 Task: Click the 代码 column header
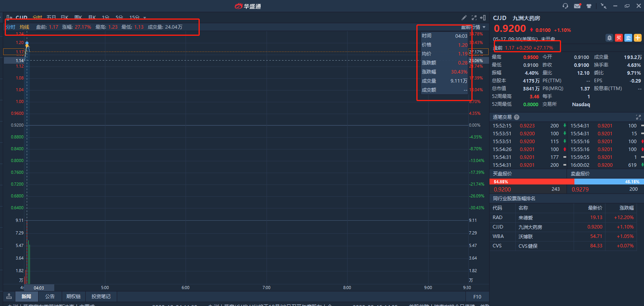[x=497, y=208]
